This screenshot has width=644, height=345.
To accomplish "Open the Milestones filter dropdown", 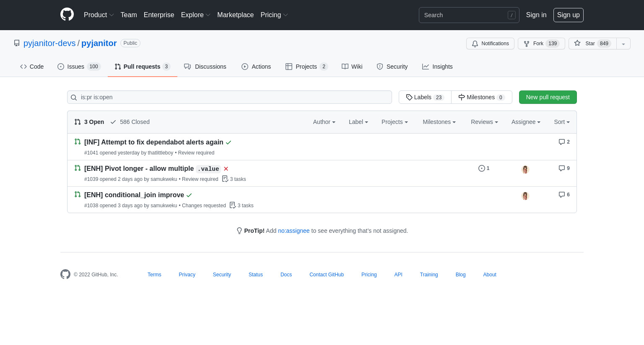I will point(439,122).
